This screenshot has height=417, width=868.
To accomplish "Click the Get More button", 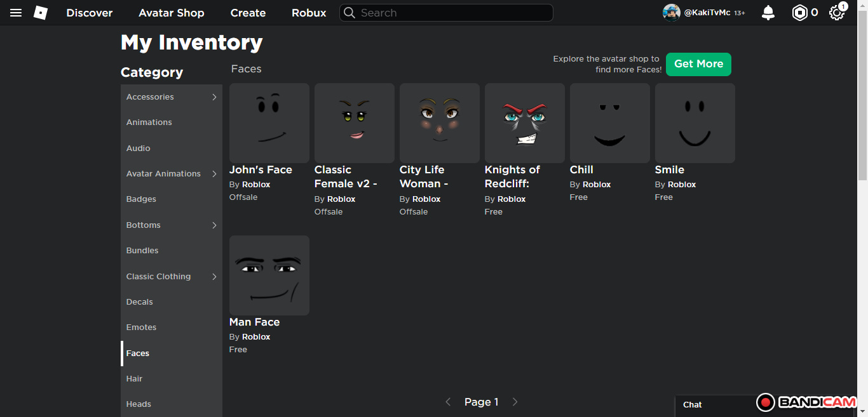I will pos(698,64).
